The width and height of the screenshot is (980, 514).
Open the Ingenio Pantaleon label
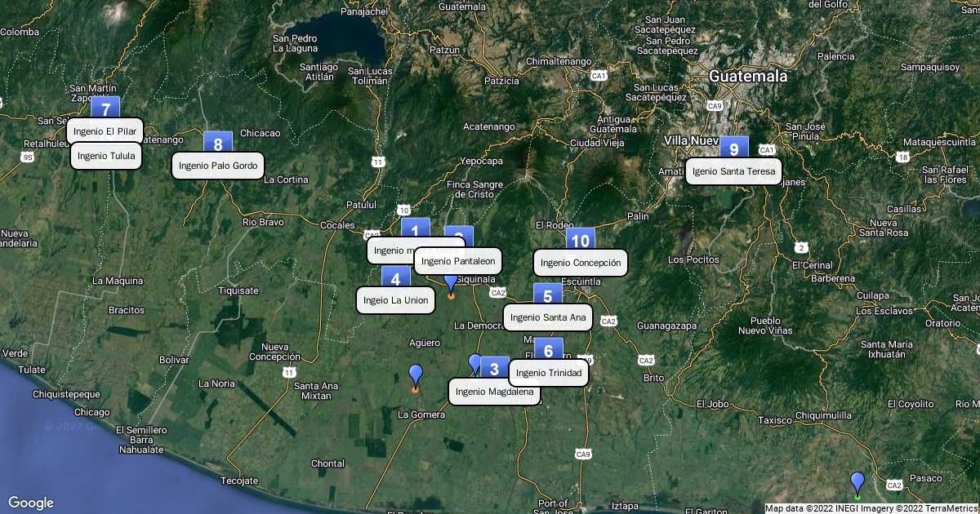(x=458, y=261)
